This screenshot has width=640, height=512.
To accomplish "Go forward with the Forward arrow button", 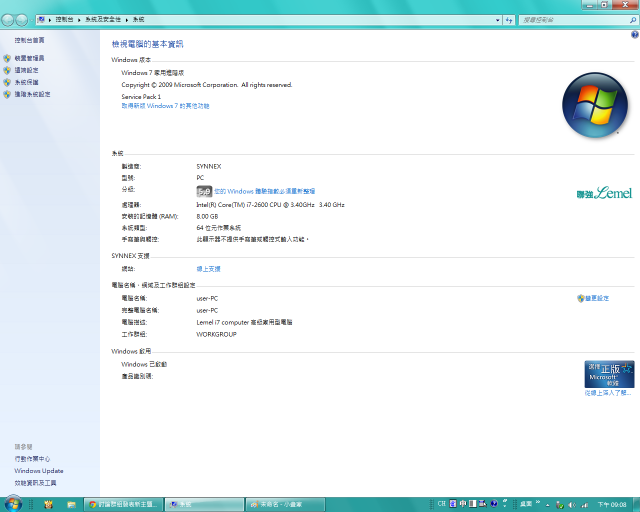I will coord(21,20).
